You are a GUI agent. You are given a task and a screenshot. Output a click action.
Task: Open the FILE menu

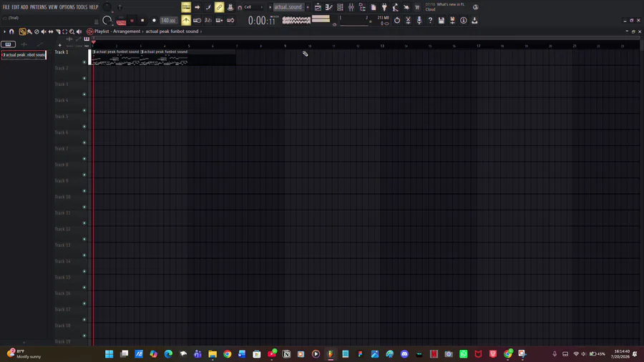click(x=6, y=7)
